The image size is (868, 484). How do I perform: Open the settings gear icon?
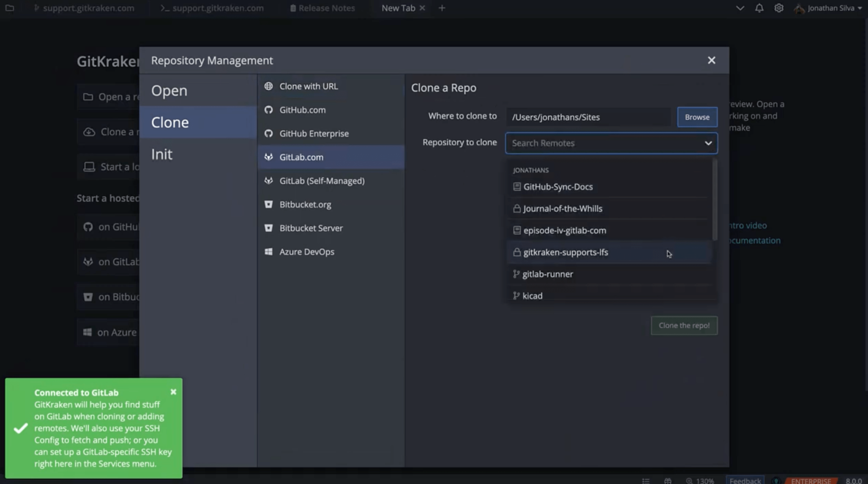click(x=778, y=8)
